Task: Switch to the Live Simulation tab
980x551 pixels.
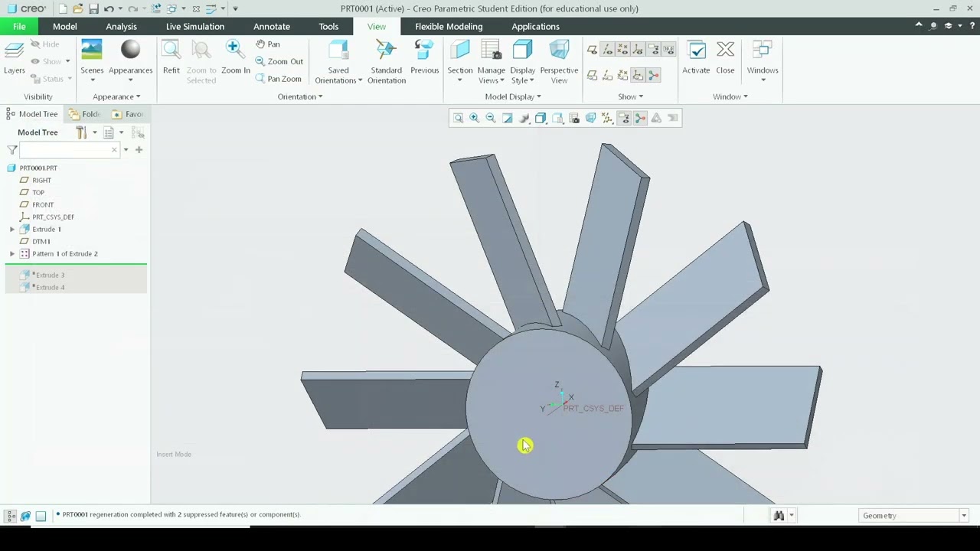Action: 195,27
